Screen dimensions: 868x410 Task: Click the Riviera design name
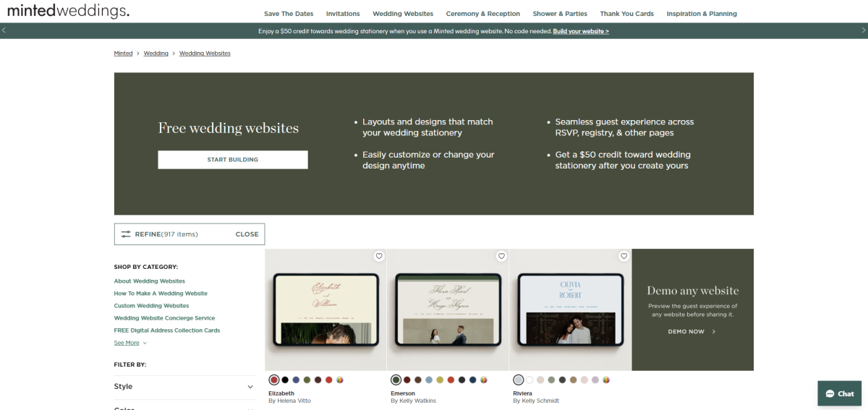coord(523,393)
